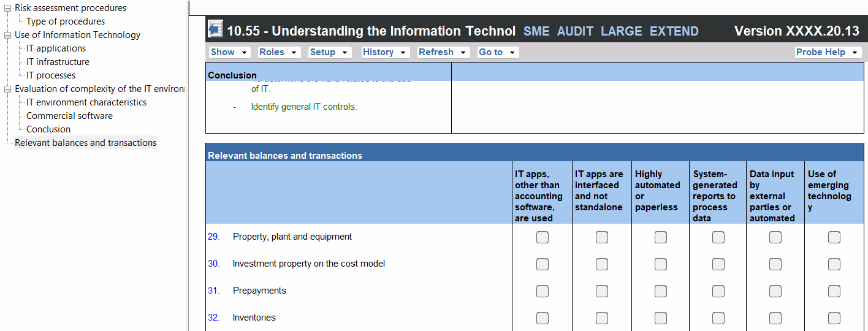
Task: Collapse the Use of Information Technology node
Action: click(8, 36)
